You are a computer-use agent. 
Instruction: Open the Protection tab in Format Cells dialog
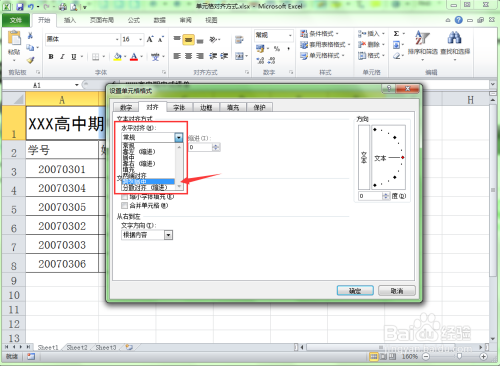[x=259, y=107]
